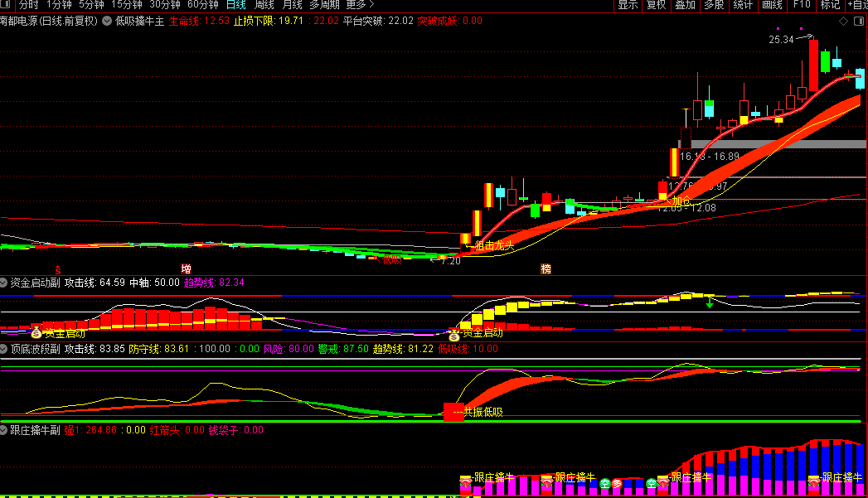Click the 加仓 signal label
868x498 pixels.
[x=681, y=201]
